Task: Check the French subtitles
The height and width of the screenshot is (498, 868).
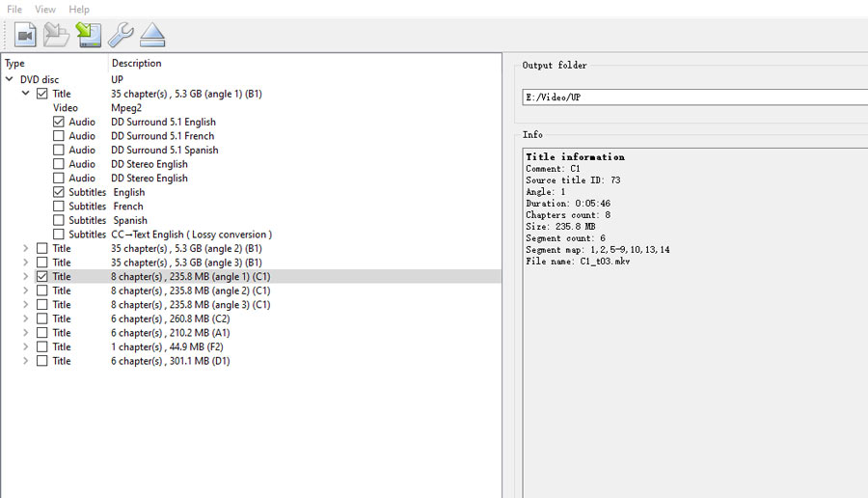Action: click(59, 207)
